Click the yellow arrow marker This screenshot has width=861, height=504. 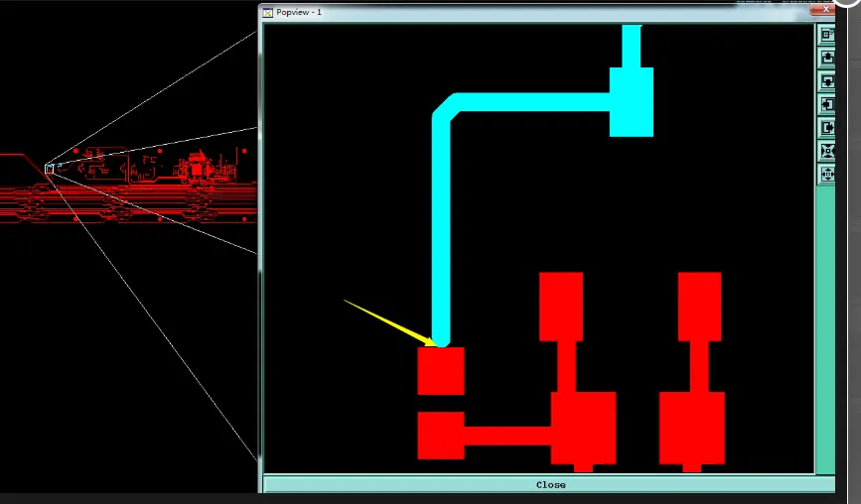pos(391,323)
